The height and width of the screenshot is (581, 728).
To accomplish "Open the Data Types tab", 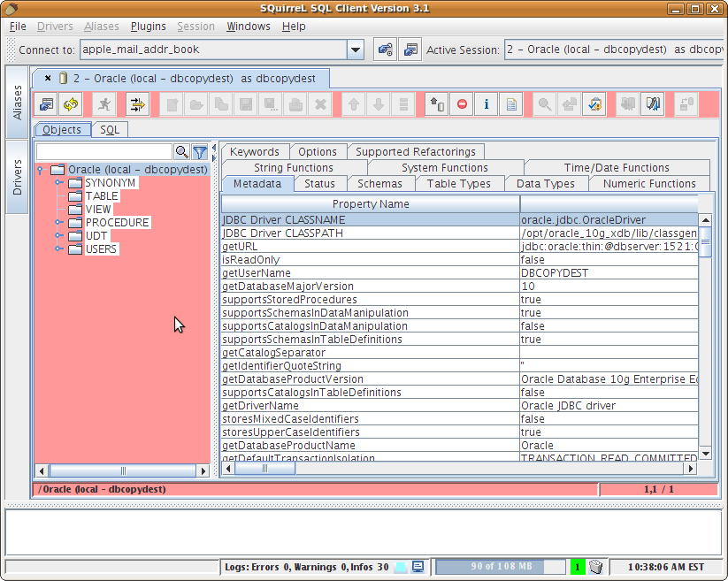I will (545, 184).
